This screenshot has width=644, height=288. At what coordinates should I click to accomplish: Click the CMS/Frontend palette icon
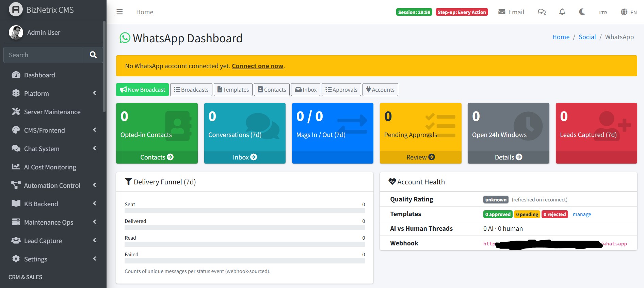pos(16,130)
